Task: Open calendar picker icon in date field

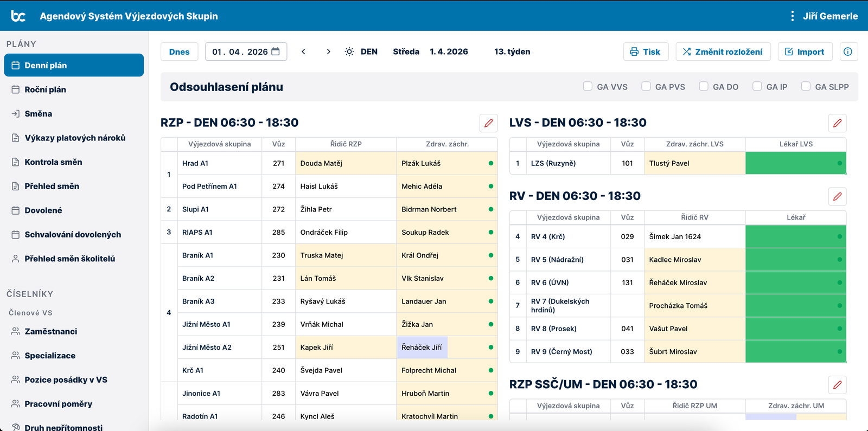Action: [276, 52]
